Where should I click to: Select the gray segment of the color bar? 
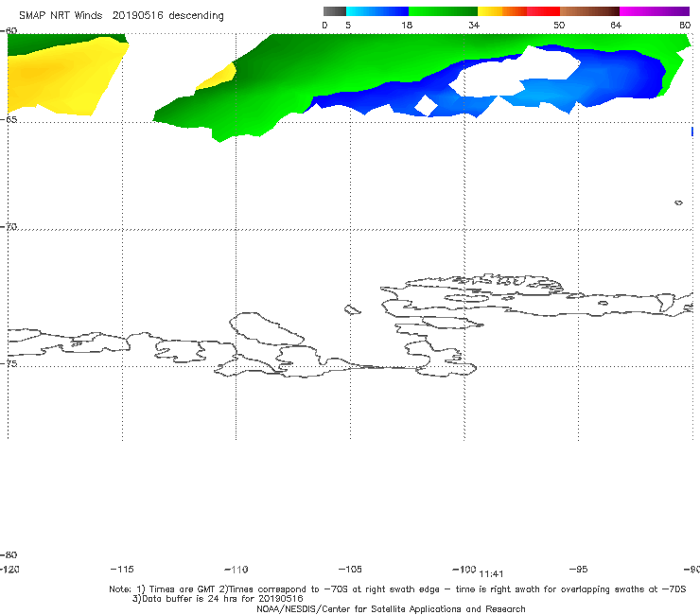pos(335,11)
